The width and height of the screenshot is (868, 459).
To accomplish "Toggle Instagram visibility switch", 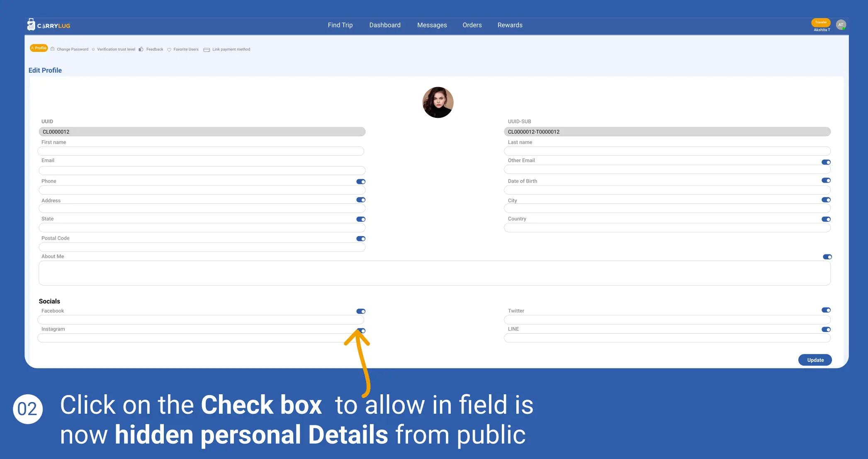I will pyautogui.click(x=362, y=331).
